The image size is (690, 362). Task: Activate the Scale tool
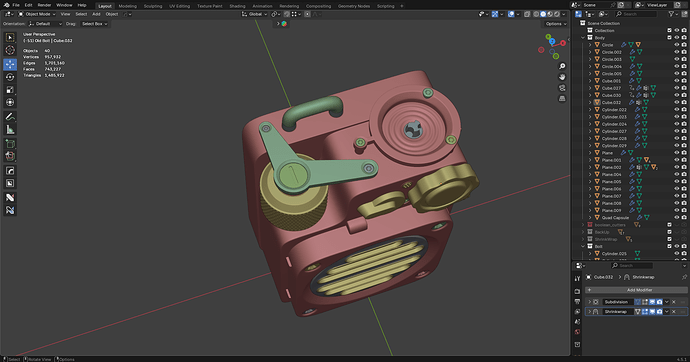10,90
